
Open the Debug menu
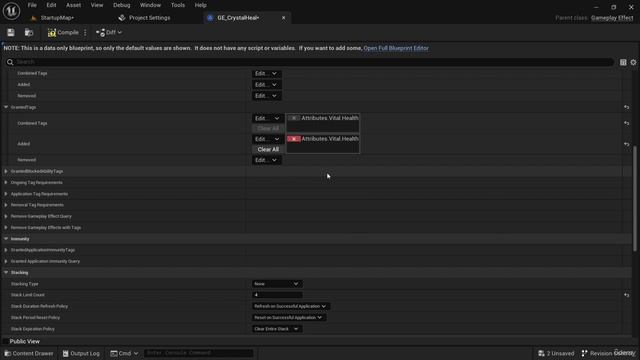[122, 5]
